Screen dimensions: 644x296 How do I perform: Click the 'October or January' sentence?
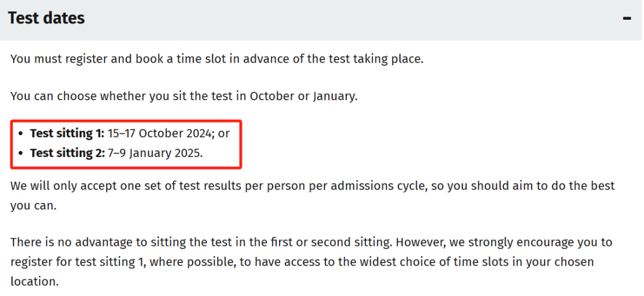(184, 96)
